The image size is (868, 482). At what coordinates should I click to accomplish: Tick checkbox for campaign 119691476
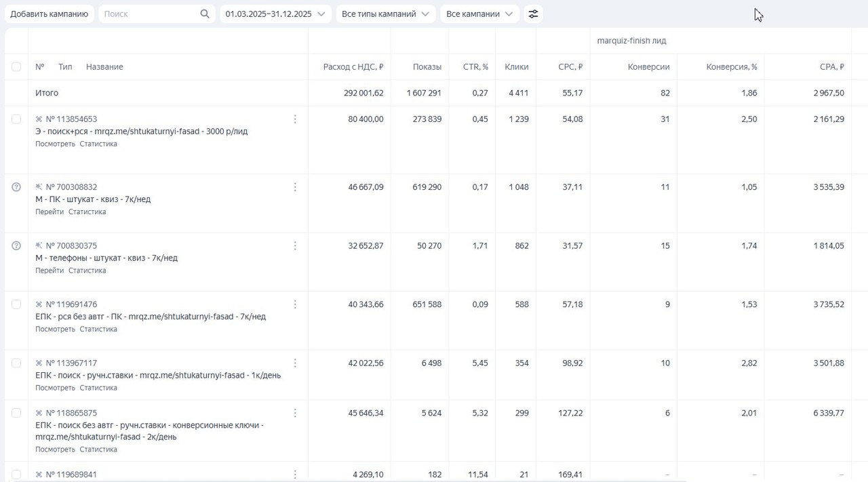click(x=16, y=304)
